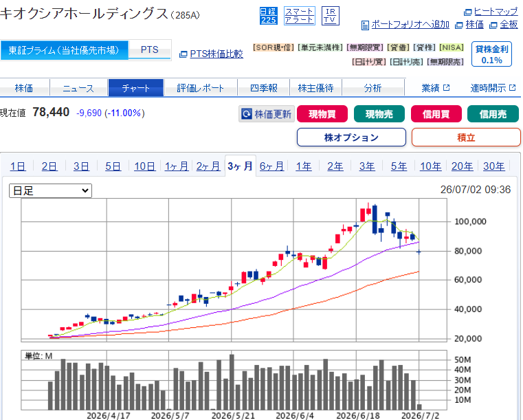Select the 3ヶ月 chart period tab
This screenshot has height=420, width=523.
240,166
